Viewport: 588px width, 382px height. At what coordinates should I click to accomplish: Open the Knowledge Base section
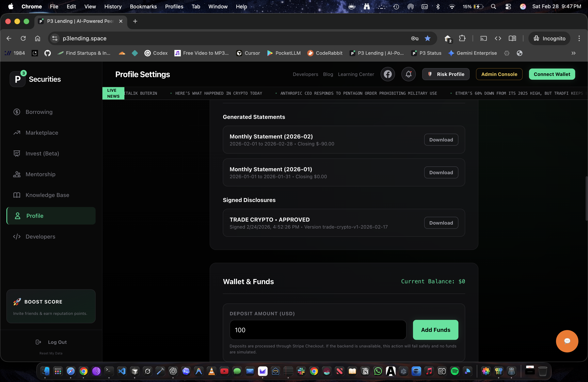click(47, 195)
